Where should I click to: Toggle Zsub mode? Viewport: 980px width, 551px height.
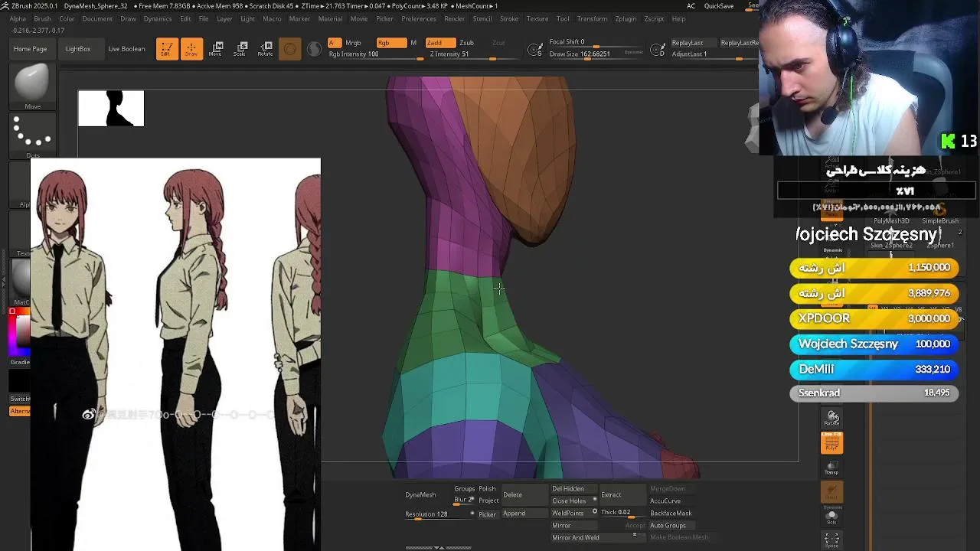(466, 43)
